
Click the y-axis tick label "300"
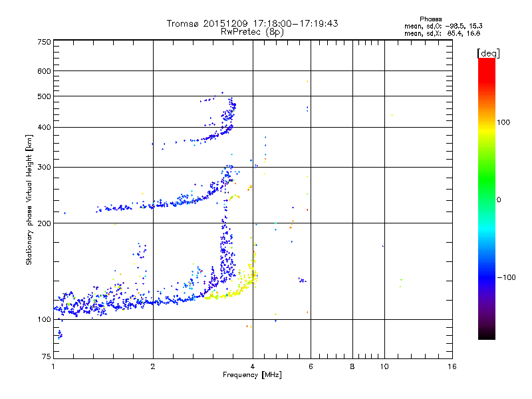[x=44, y=168]
